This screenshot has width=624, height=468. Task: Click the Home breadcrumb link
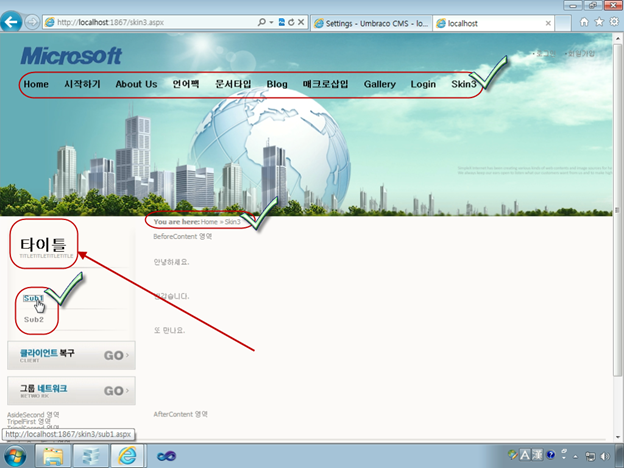[x=209, y=222]
